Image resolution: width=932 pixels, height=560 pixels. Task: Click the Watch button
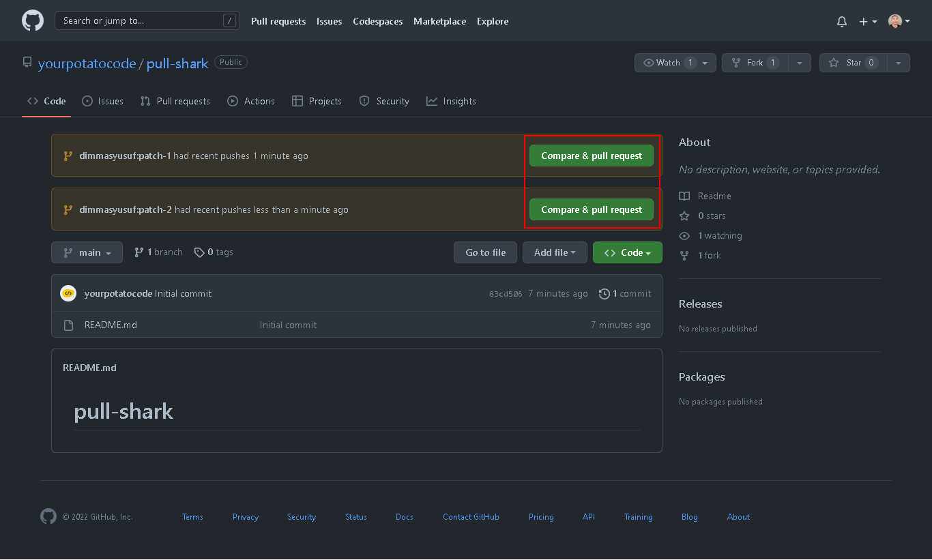(x=675, y=63)
